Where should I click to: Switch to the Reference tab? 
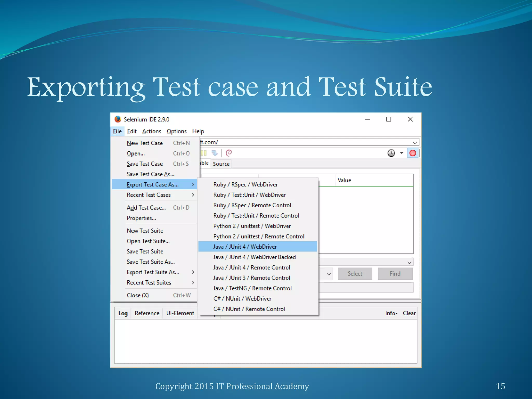(x=147, y=313)
